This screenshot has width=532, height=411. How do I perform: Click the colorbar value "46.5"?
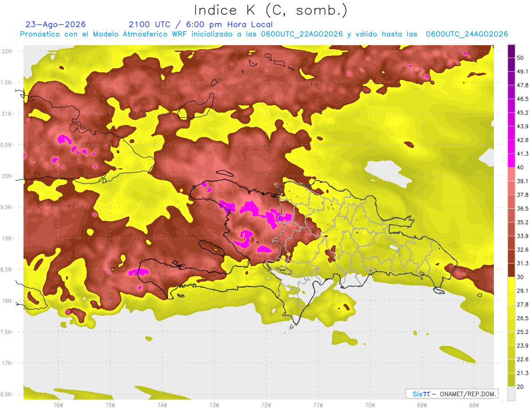[523, 99]
